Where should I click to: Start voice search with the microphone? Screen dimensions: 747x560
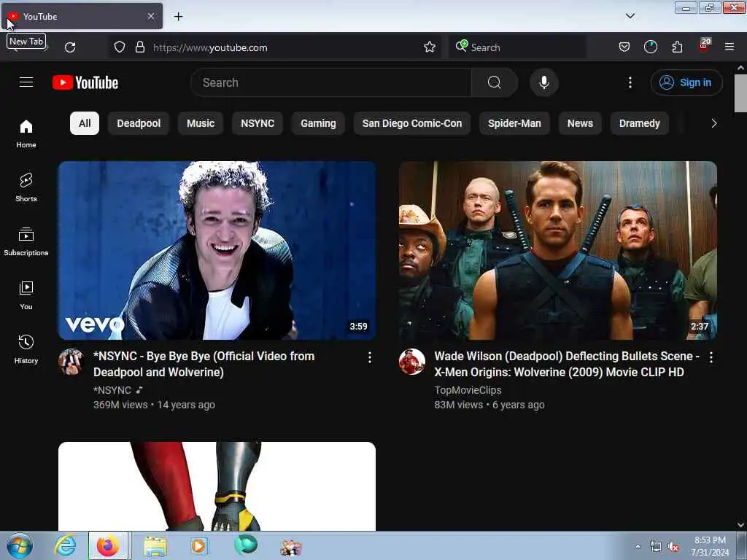[543, 82]
